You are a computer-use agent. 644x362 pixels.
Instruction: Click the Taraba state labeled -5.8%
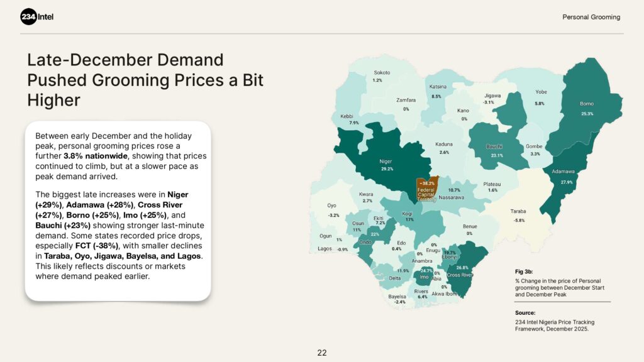point(518,215)
